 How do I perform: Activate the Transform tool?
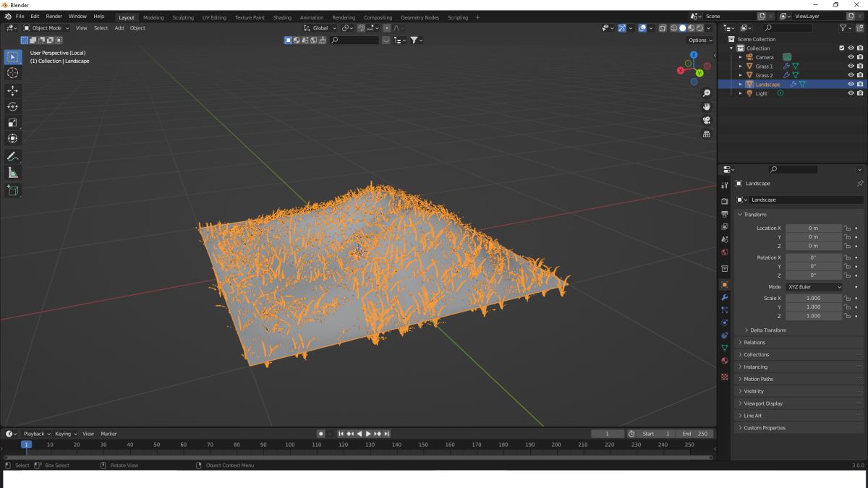pyautogui.click(x=13, y=138)
